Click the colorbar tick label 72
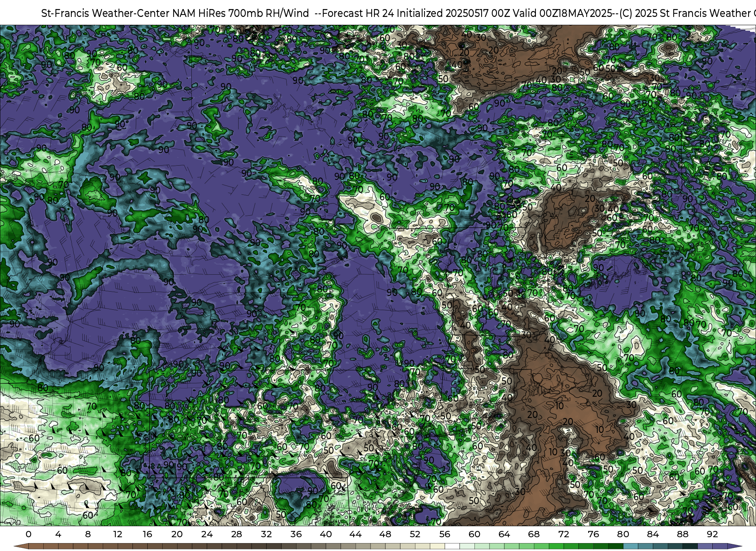This screenshot has width=756, height=551. click(563, 534)
